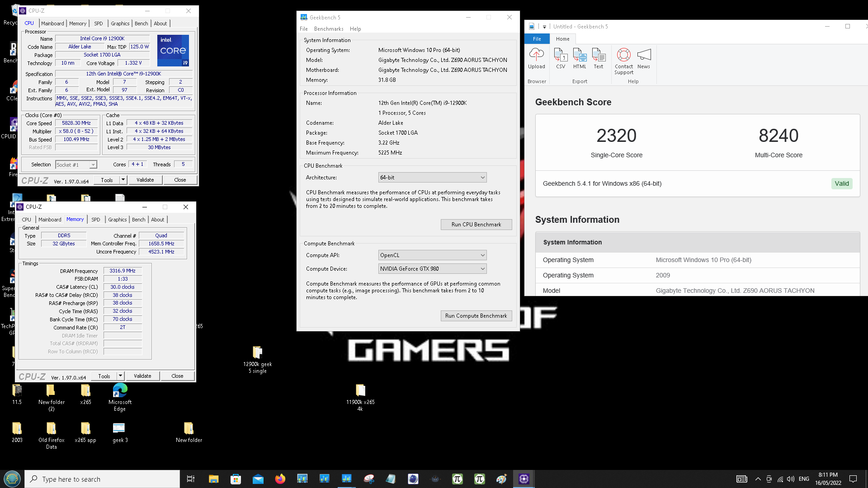Expand Tools dropdown arrow in Memory tab window
The height and width of the screenshot is (488, 868).
[x=120, y=376]
